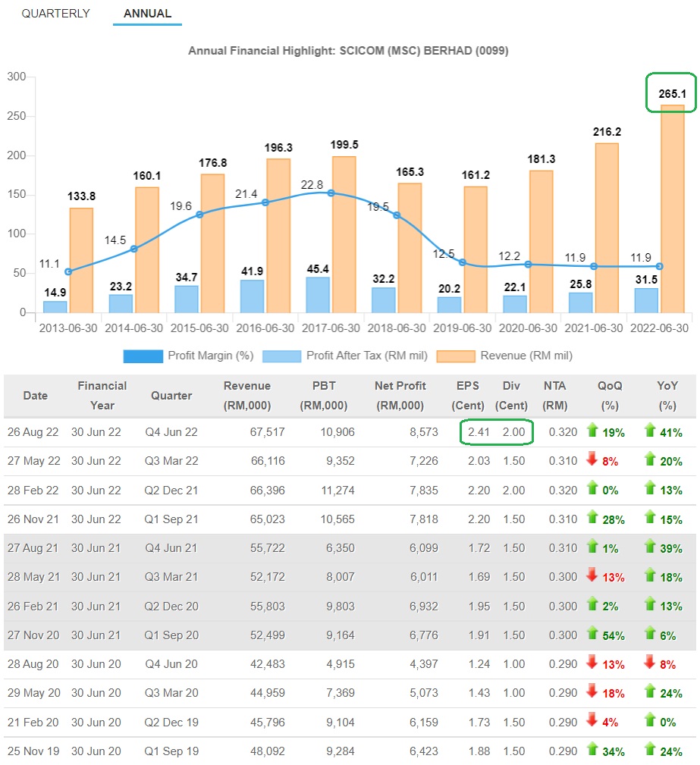Select the ANNUAL tab
700x765 pixels.
tap(147, 13)
